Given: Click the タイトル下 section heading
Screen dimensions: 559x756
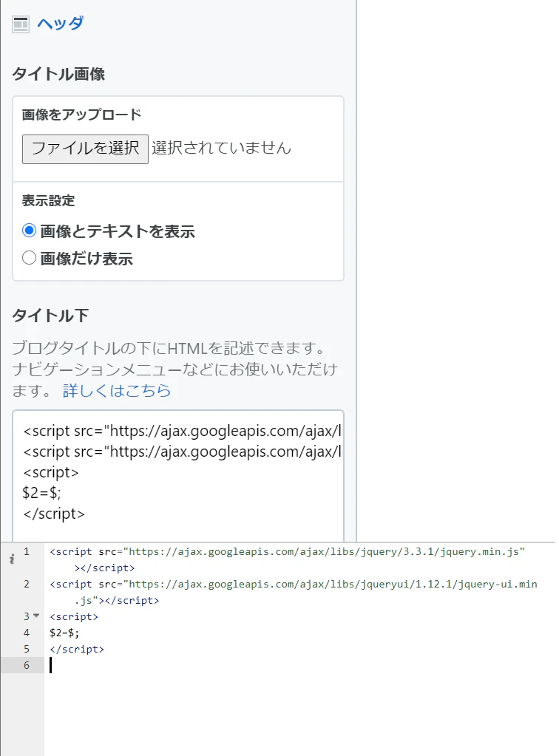Looking at the screenshot, I should click(x=50, y=316).
